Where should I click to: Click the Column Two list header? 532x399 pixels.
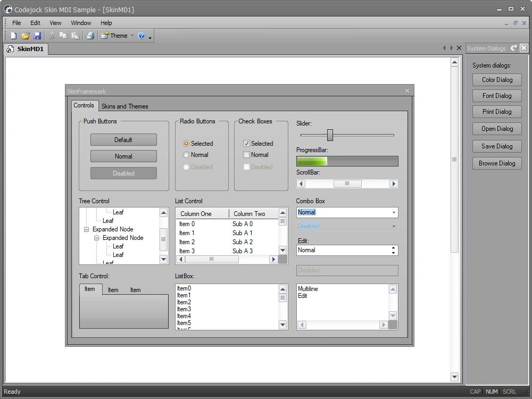(x=253, y=214)
